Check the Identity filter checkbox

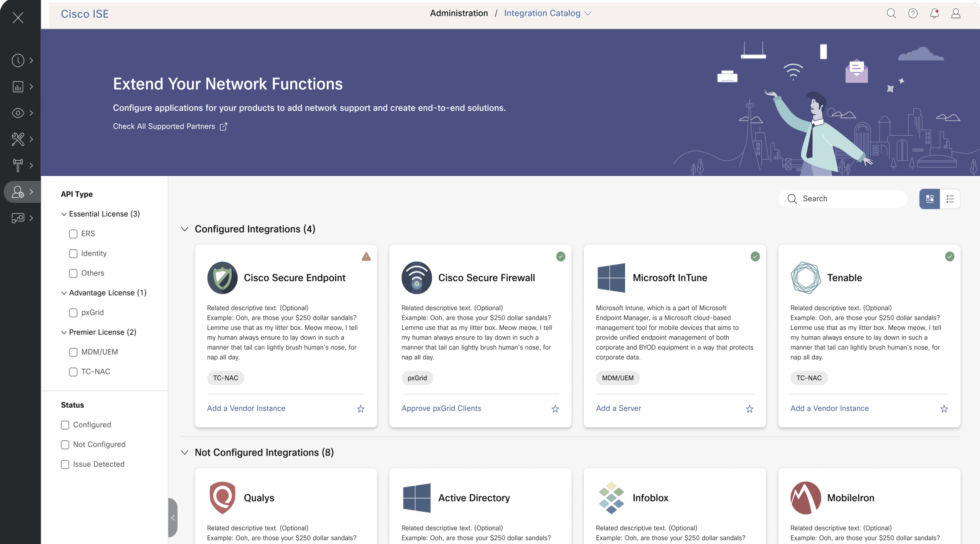coord(73,253)
